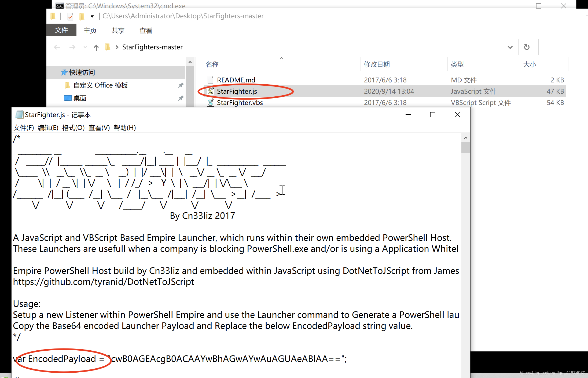Click navigation pane scroll up arrow
Screen dimensions: 588x378
coord(190,62)
